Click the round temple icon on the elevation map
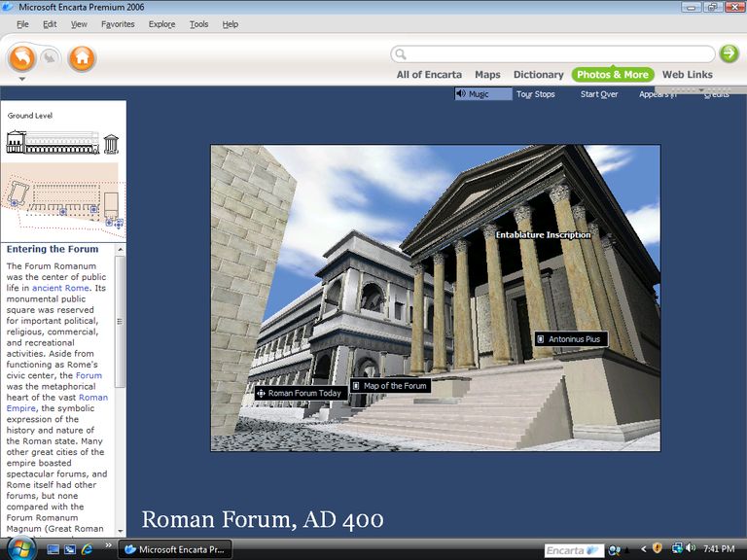747x560 pixels. (x=111, y=144)
